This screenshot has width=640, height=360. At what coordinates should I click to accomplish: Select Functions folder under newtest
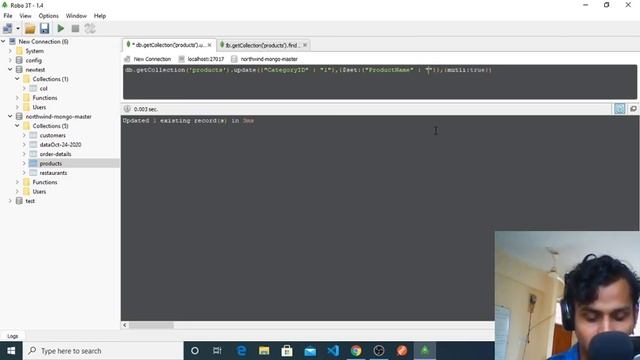[x=45, y=98]
